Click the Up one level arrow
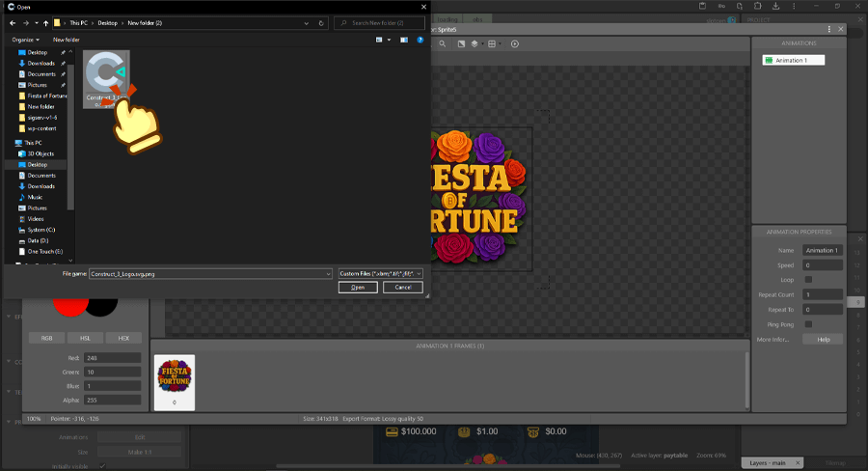 (x=45, y=22)
